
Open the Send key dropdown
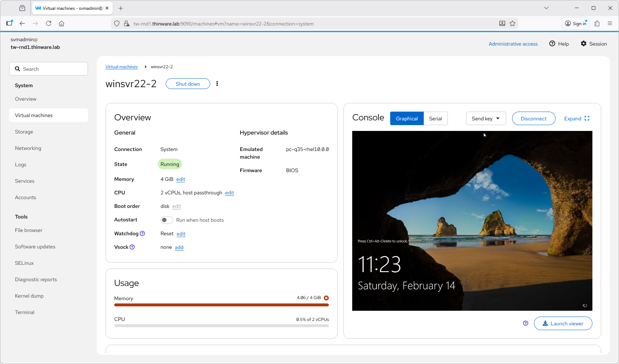[x=486, y=119]
